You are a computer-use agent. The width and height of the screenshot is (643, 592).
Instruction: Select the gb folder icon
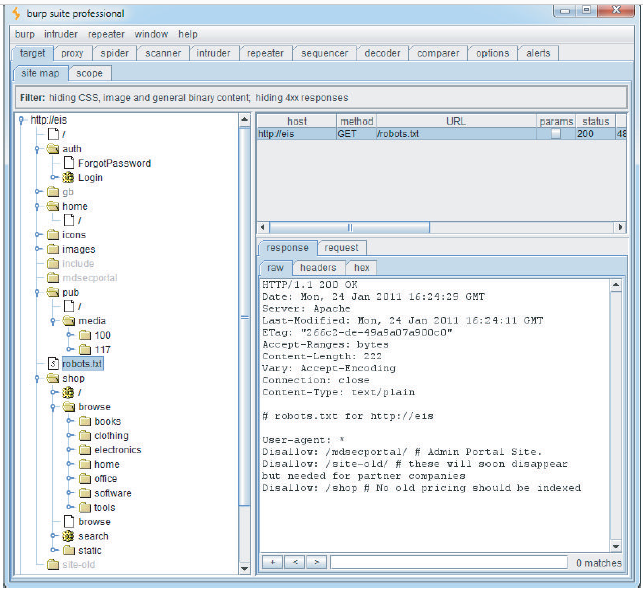(53, 192)
